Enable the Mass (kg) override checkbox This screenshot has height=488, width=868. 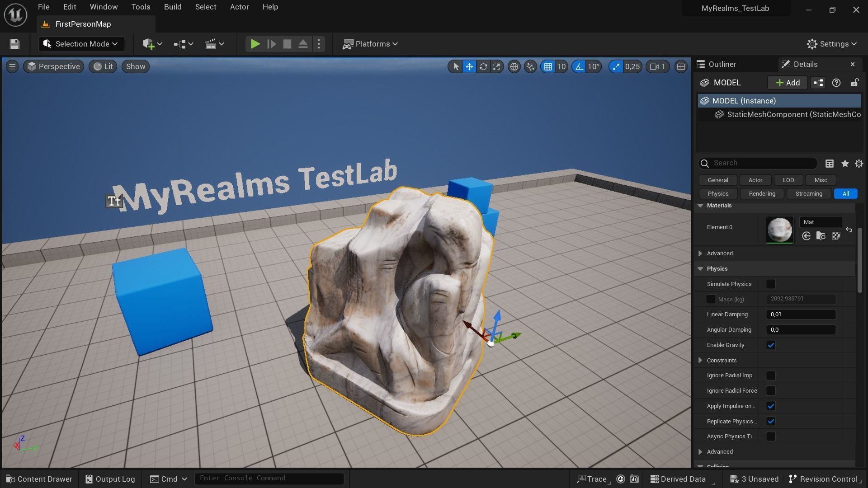point(711,299)
